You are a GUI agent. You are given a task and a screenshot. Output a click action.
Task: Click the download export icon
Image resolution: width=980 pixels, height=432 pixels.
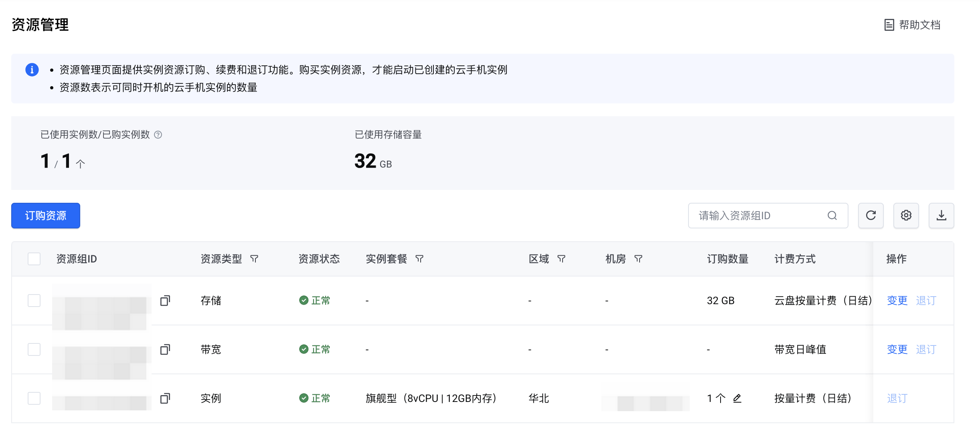tap(941, 216)
